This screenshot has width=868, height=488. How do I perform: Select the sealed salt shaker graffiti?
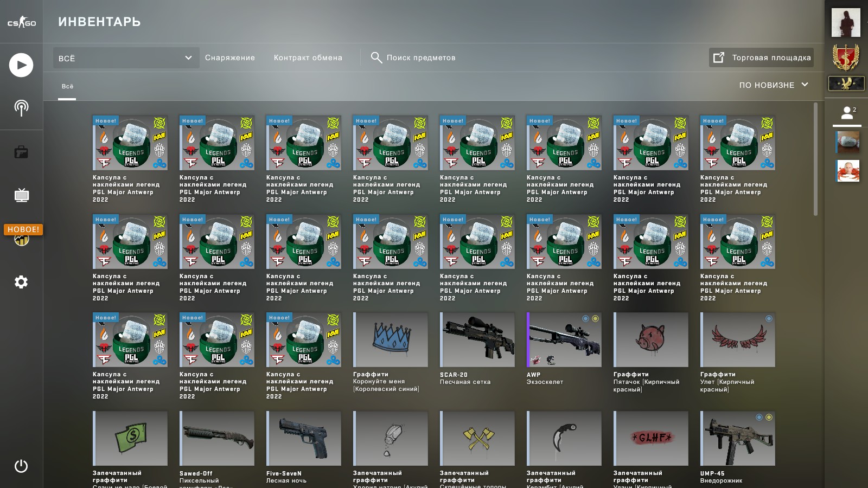(x=391, y=438)
